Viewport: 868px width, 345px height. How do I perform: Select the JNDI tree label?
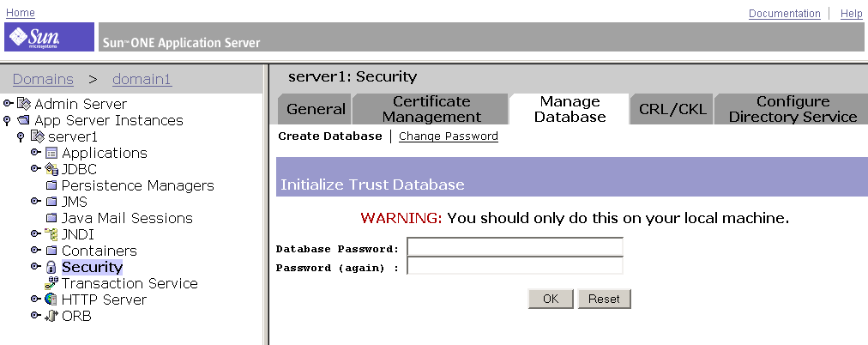pos(77,234)
